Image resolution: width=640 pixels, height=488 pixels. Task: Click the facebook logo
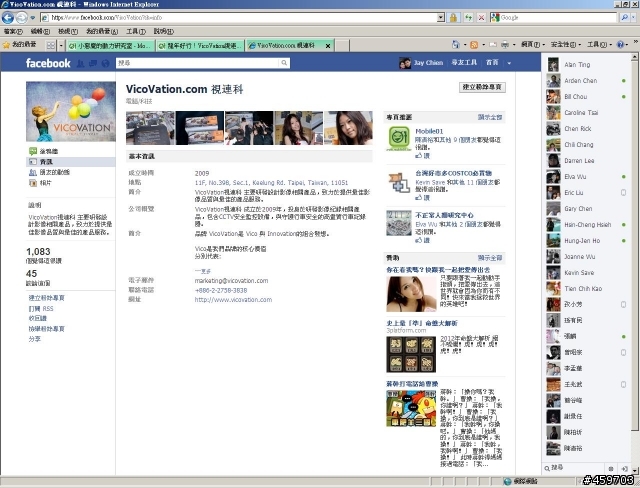coord(48,63)
